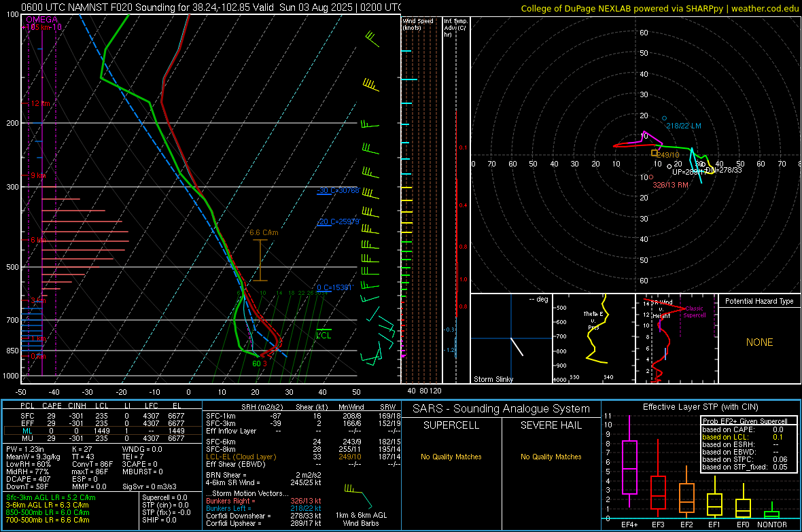The image size is (802, 532).
Task: Click the 6 km height marker
Action: (39, 240)
